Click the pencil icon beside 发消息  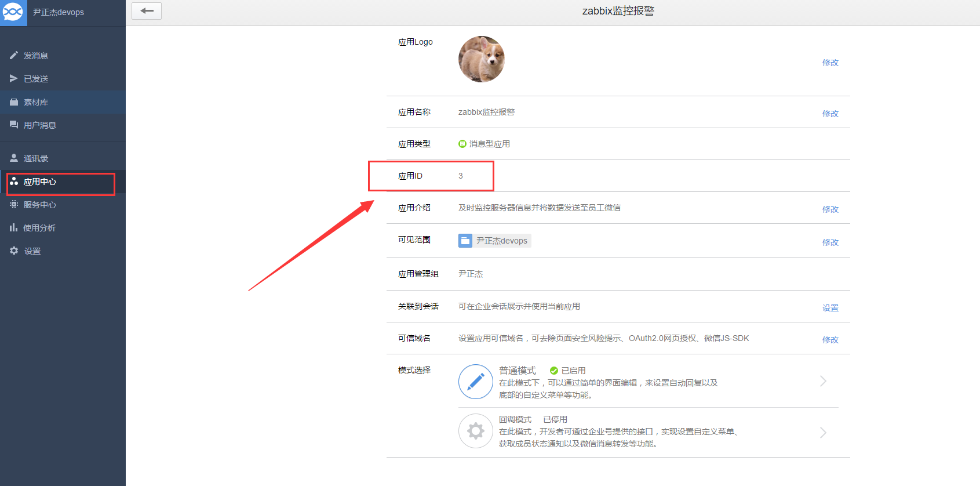[x=14, y=55]
